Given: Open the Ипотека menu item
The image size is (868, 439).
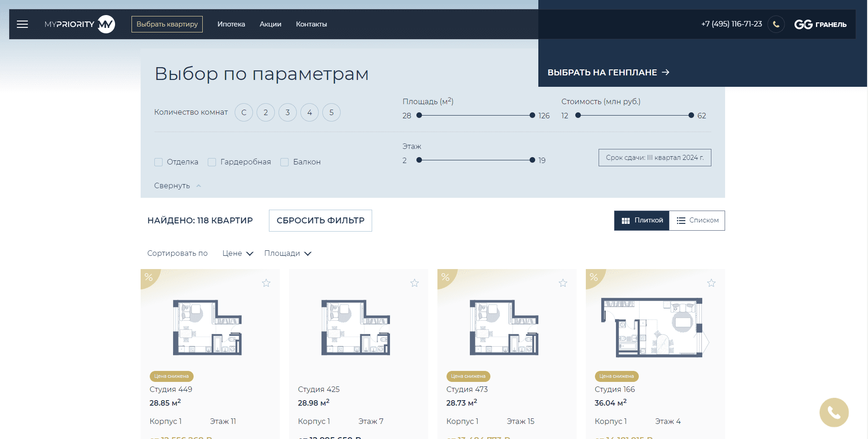Looking at the screenshot, I should (x=231, y=24).
